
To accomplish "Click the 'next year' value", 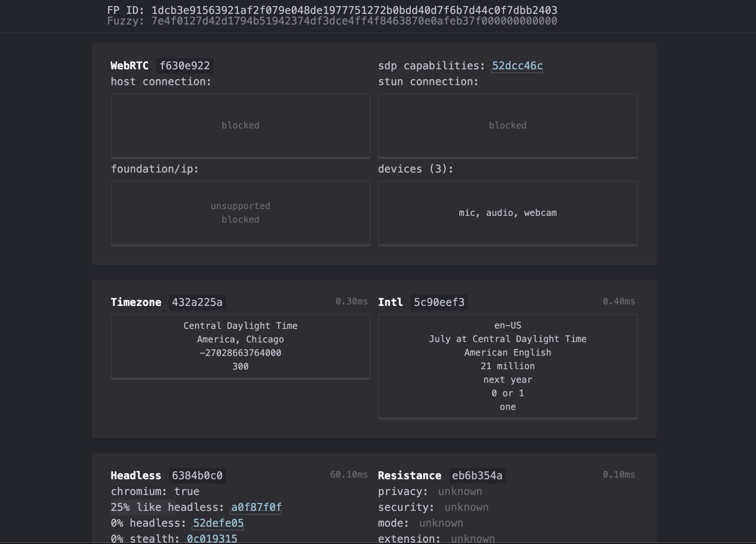I will tap(508, 380).
